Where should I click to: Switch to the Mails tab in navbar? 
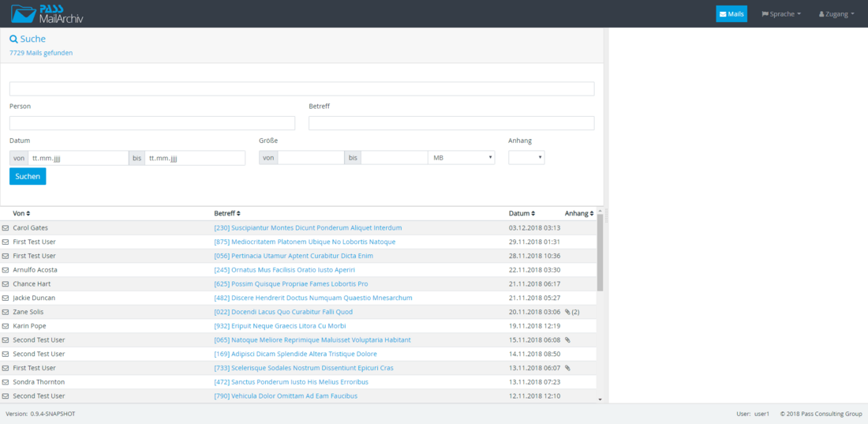click(731, 13)
